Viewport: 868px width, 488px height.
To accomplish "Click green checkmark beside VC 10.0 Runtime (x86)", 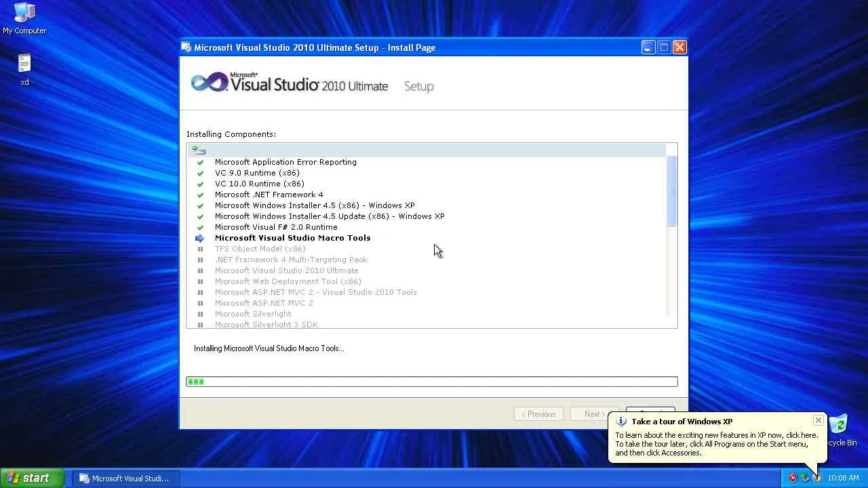I will tap(200, 184).
